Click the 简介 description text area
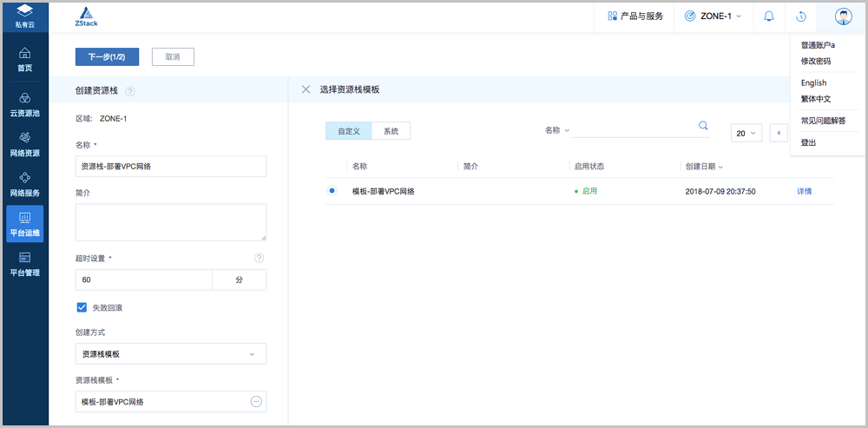The width and height of the screenshot is (868, 428). (x=170, y=222)
